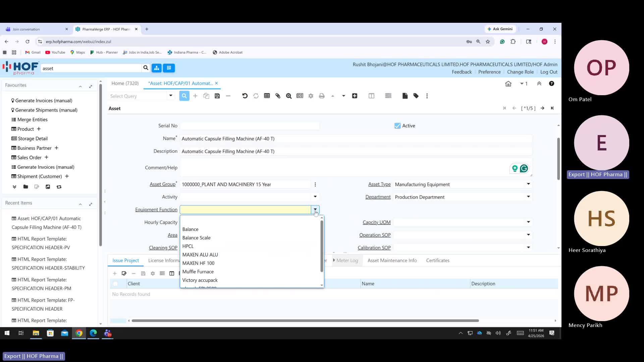Open the Preference link
This screenshot has height=362, width=644.
489,72
